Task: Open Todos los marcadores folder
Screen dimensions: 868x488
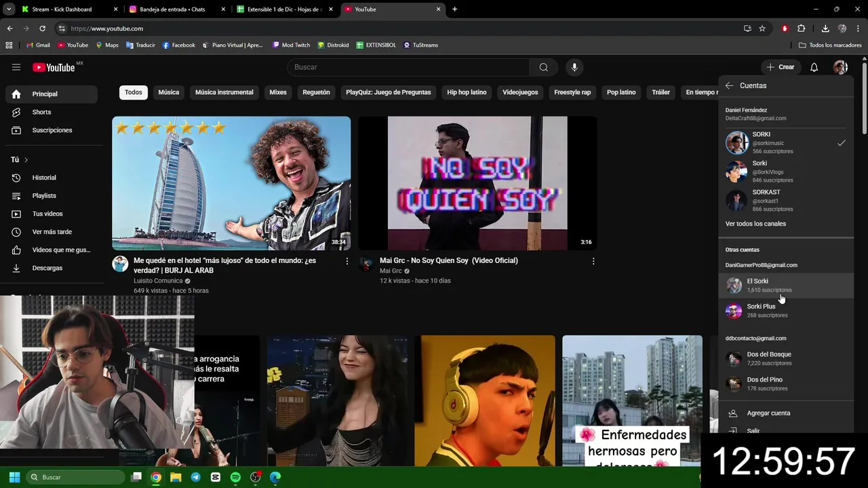Action: point(830,45)
